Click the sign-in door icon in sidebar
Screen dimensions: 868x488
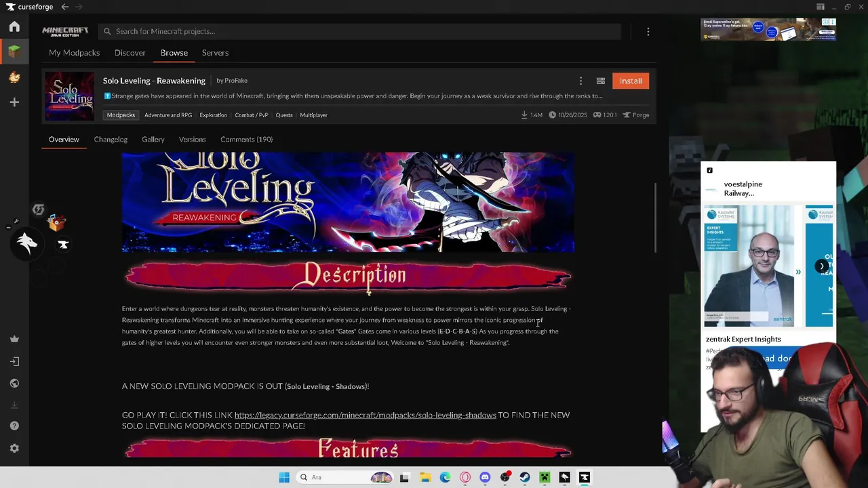pyautogui.click(x=14, y=361)
